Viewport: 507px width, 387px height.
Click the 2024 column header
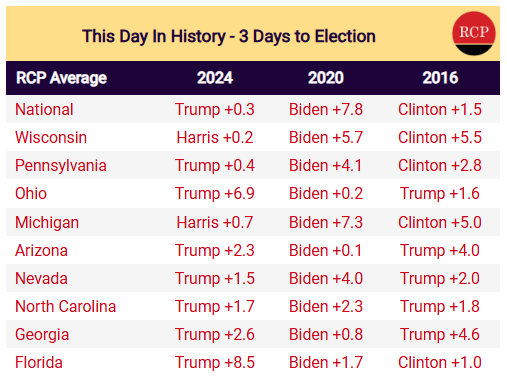(x=215, y=78)
